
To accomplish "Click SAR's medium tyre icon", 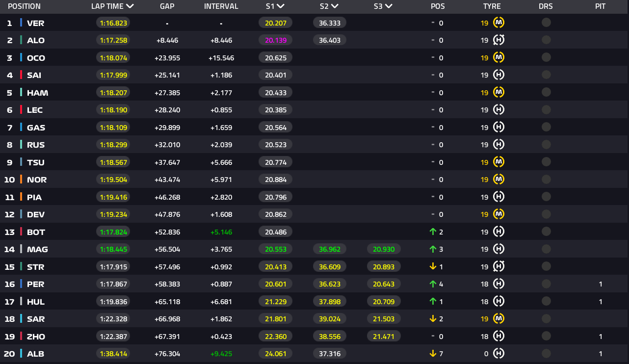I will tap(498, 318).
